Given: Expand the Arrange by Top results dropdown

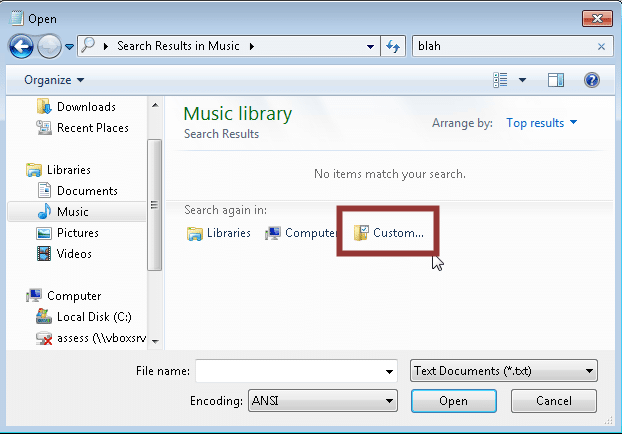Looking at the screenshot, I should coord(541,123).
